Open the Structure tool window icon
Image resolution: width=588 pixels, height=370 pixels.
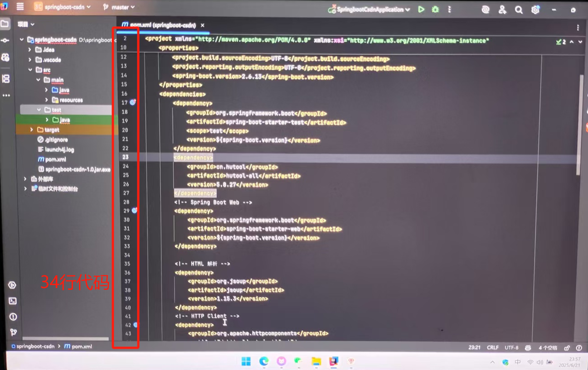point(5,79)
